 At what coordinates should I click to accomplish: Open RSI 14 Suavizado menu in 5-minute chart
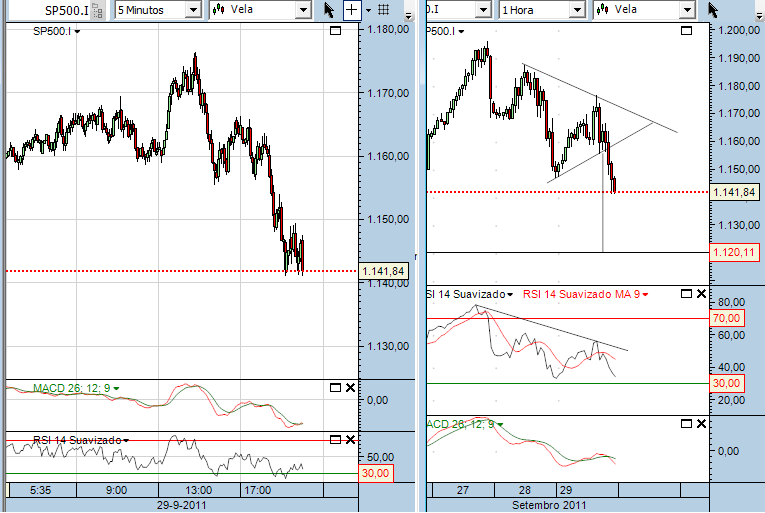81,440
